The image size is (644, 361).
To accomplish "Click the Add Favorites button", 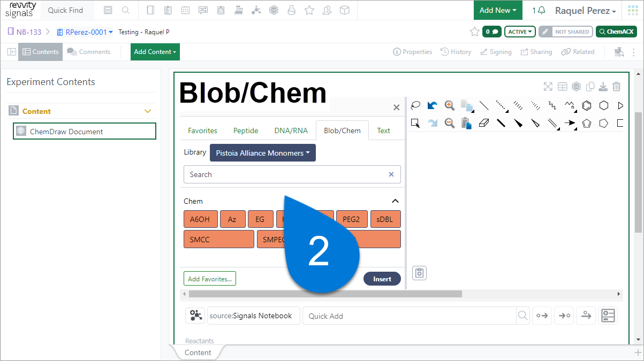I will coord(209,279).
